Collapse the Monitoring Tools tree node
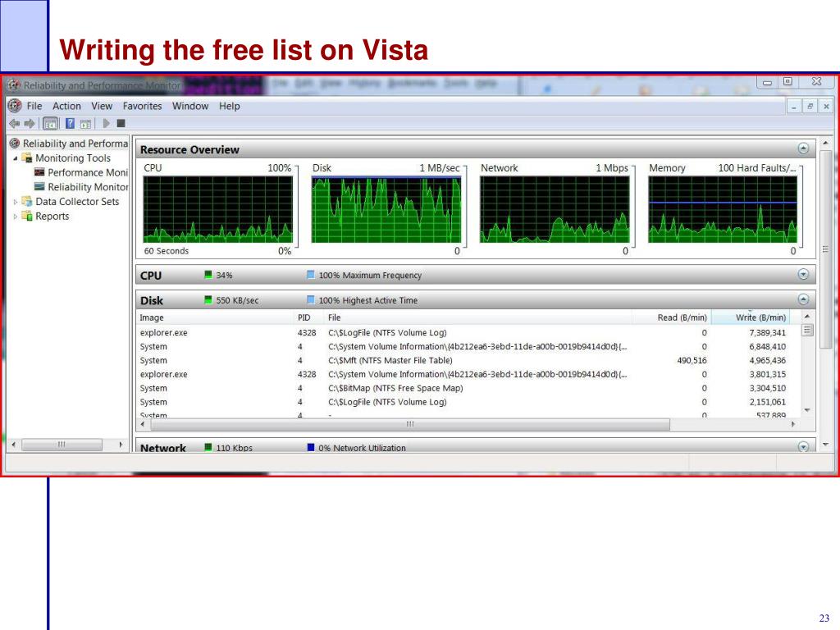The image size is (840, 630). pyautogui.click(x=15, y=158)
